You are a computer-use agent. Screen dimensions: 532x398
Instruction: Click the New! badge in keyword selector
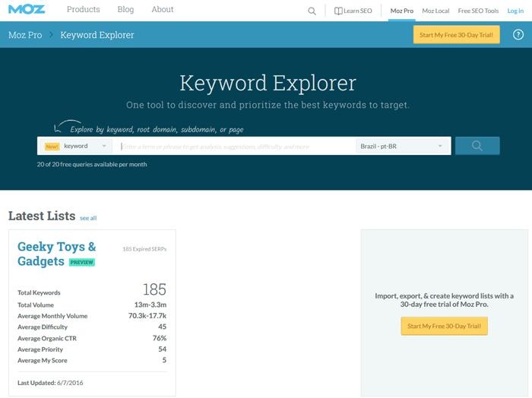pos(52,147)
